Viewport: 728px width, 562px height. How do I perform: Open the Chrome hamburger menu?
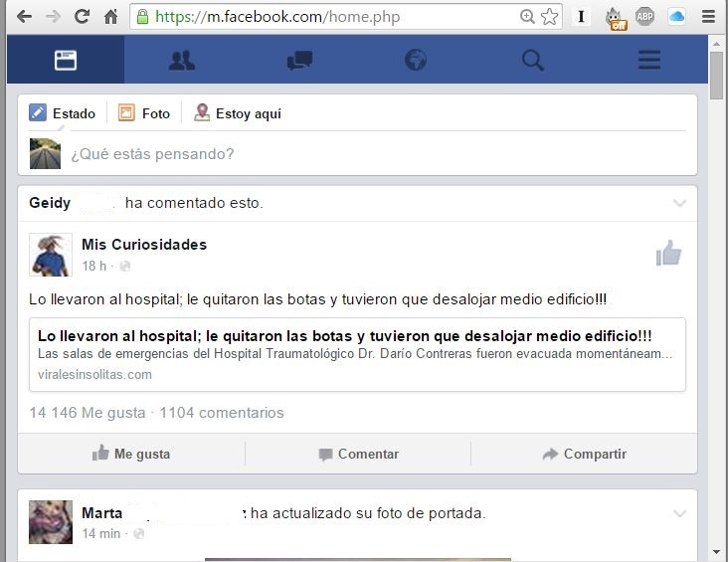[x=708, y=17]
